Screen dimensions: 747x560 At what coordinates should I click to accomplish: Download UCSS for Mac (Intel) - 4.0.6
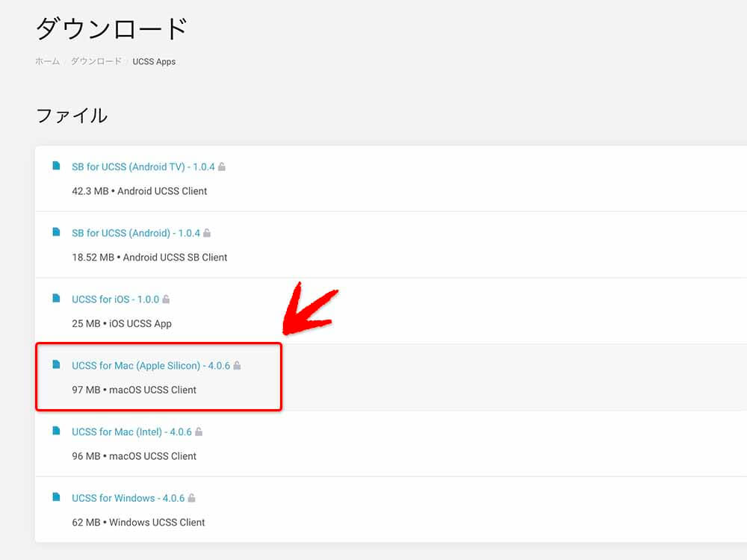point(131,432)
